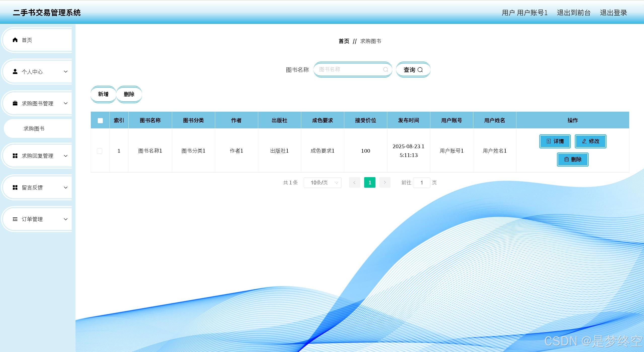
Task: Click the 退出登录 link in header
Action: point(613,13)
